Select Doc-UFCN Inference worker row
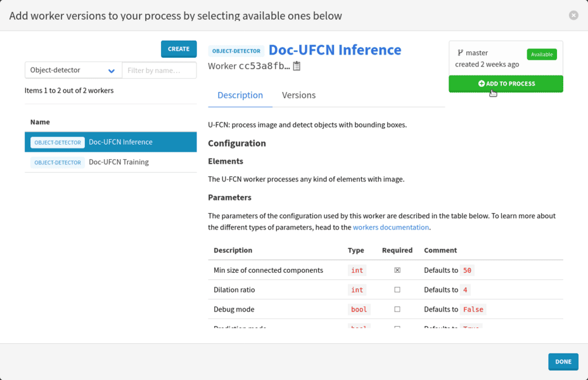This screenshot has height=380, width=588. pyautogui.click(x=111, y=142)
